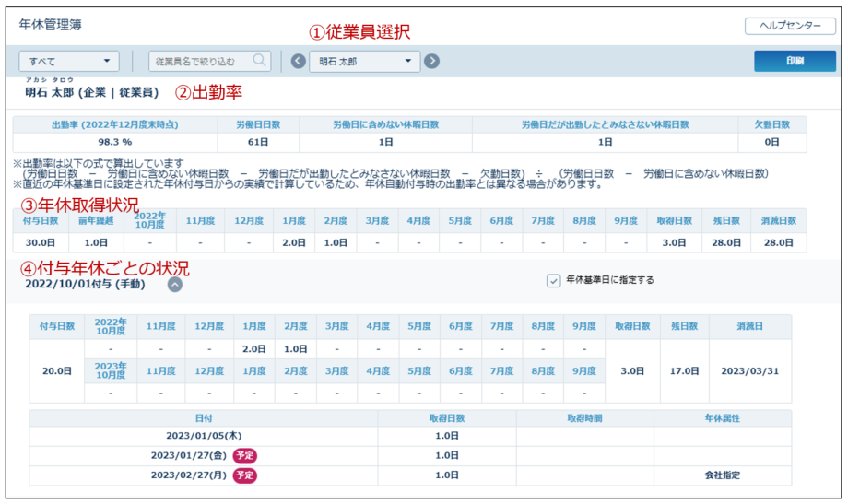Collapse the 2022/10/01付与 (手動) section

point(174,285)
